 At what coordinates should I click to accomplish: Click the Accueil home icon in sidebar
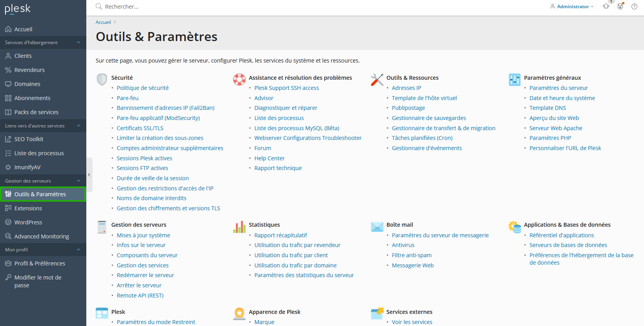8,29
